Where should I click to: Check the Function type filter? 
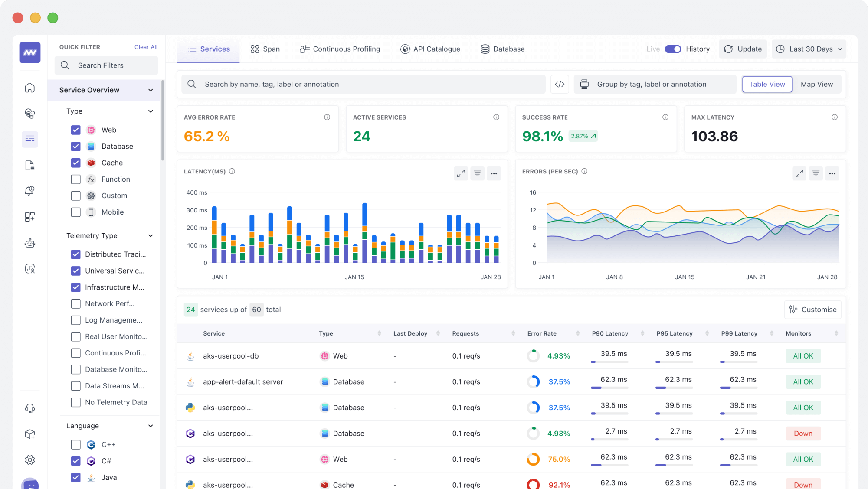76,179
